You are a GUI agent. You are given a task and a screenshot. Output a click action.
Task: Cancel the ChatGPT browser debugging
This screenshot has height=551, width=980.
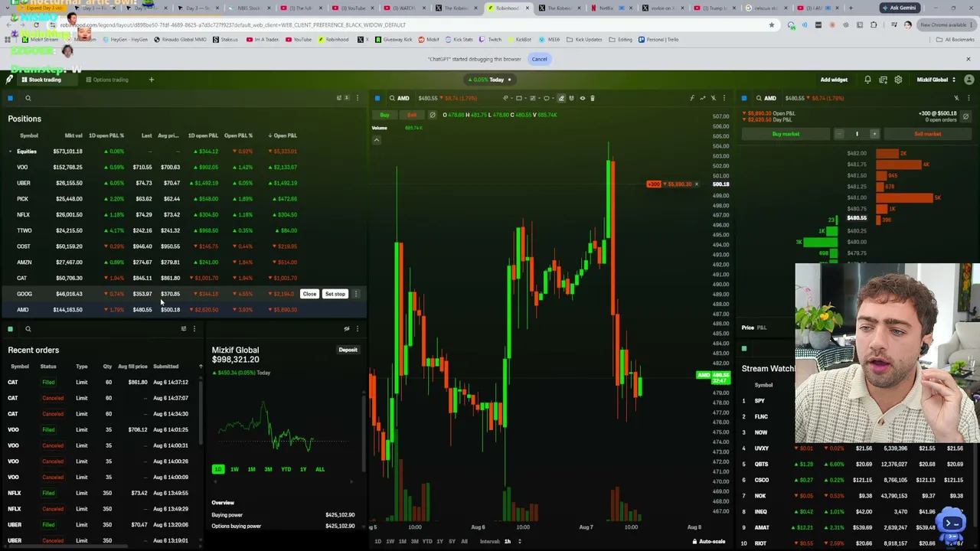click(x=539, y=59)
